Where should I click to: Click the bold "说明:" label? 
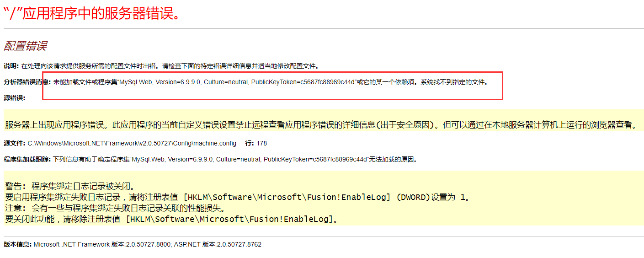click(11, 66)
